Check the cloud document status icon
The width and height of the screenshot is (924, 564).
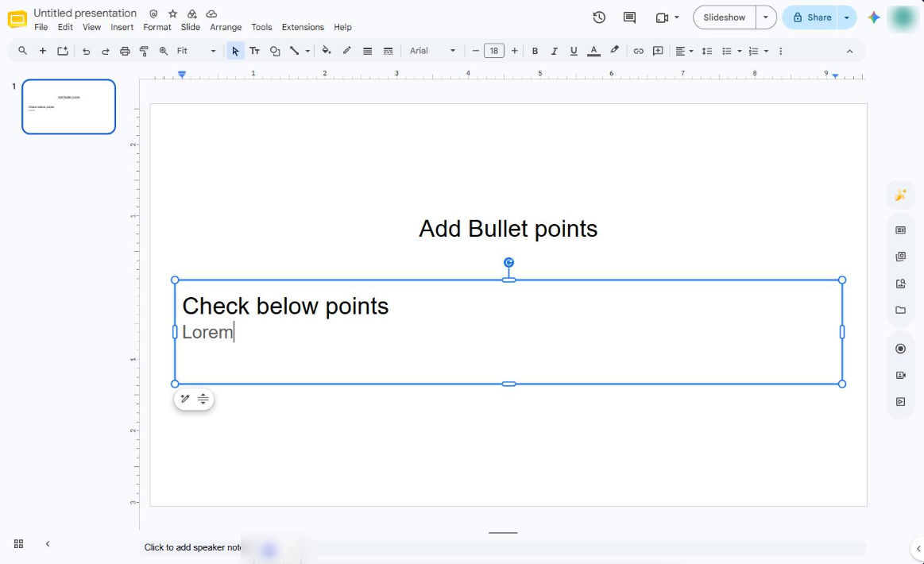pyautogui.click(x=211, y=14)
